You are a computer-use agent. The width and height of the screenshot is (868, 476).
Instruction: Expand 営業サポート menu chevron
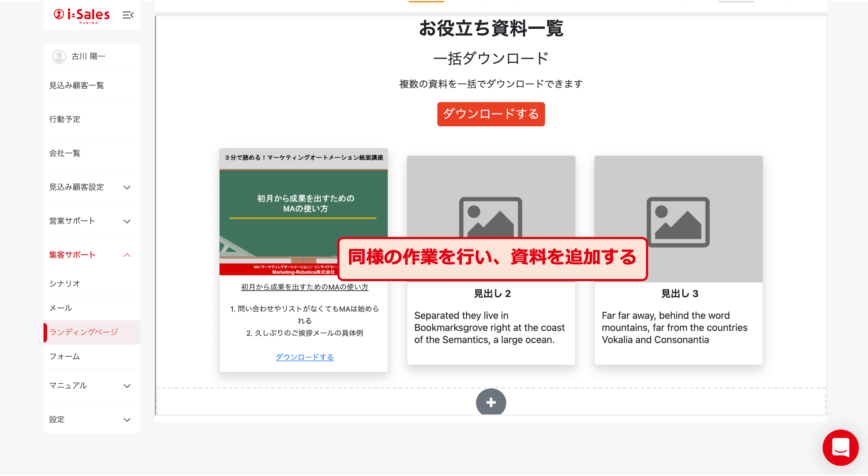(x=127, y=222)
